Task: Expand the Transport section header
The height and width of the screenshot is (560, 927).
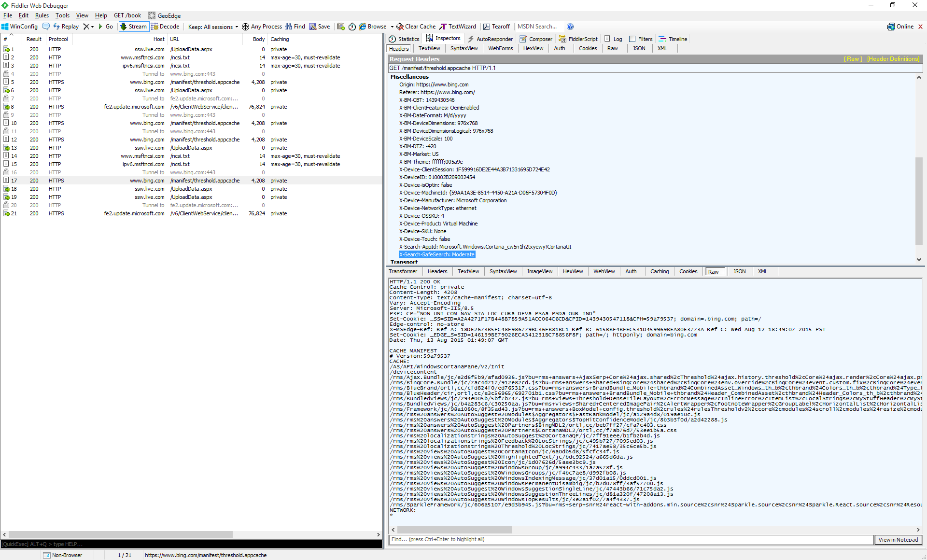Action: tap(404, 262)
